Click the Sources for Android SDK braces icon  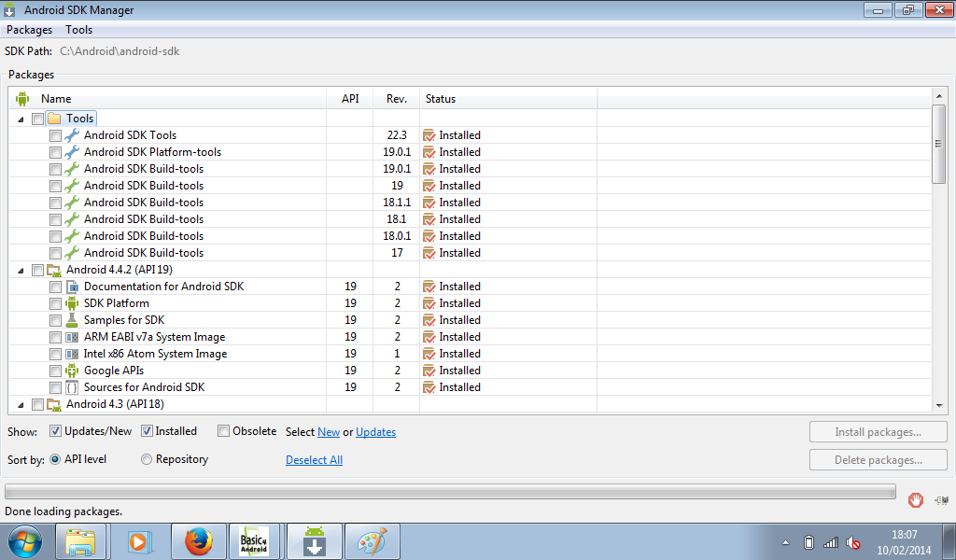[x=72, y=387]
